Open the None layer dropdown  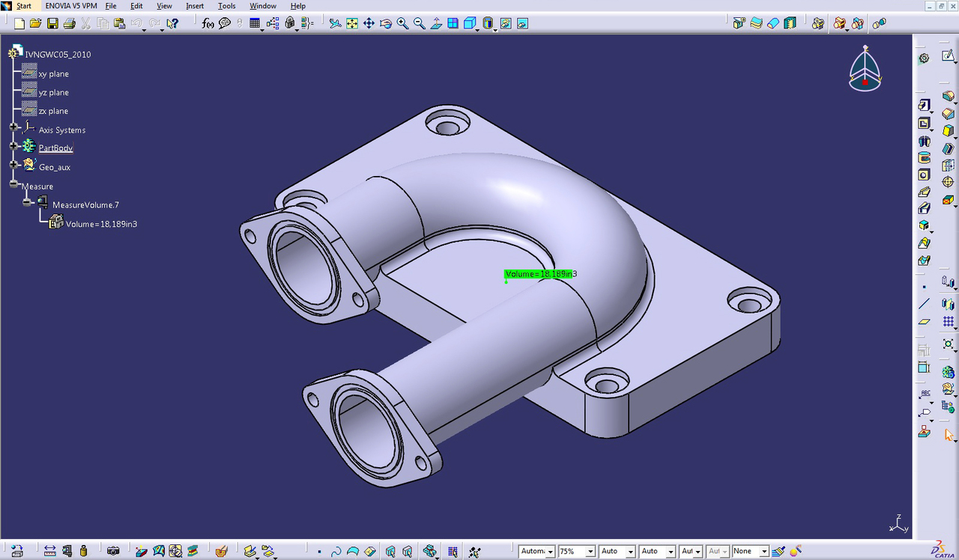(763, 552)
